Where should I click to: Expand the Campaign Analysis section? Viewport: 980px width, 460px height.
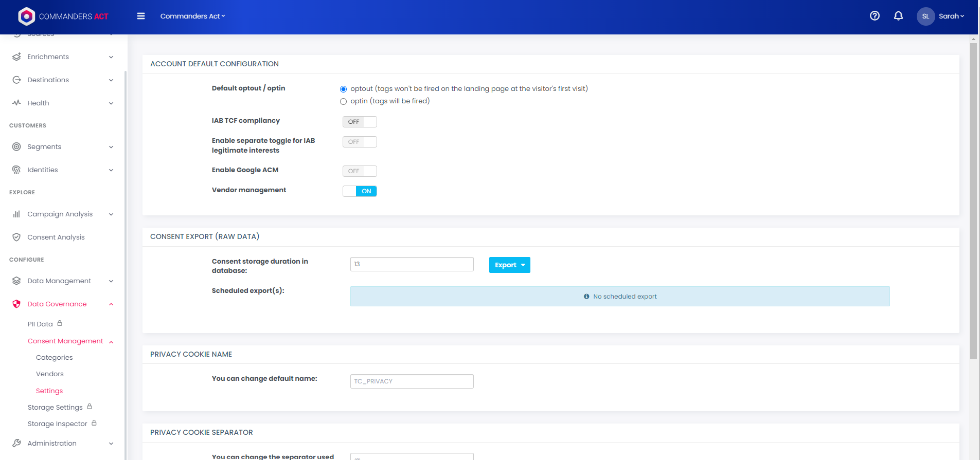(x=60, y=214)
